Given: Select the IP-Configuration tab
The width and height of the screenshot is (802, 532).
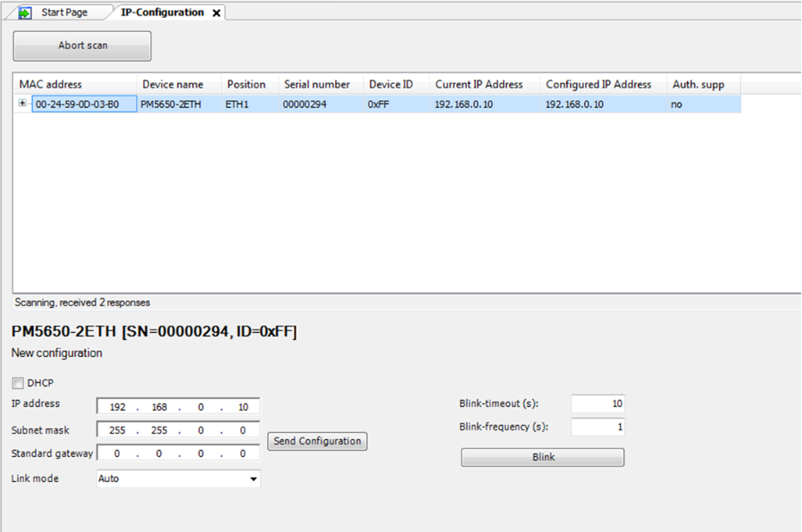Looking at the screenshot, I should tap(163, 12).
